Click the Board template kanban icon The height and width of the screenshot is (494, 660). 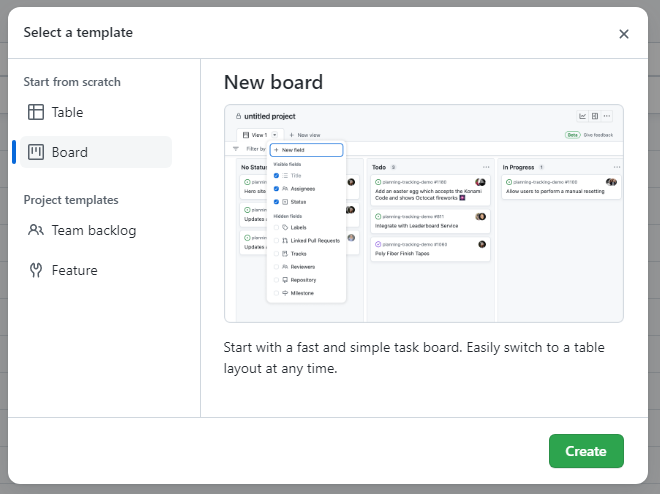(36, 152)
